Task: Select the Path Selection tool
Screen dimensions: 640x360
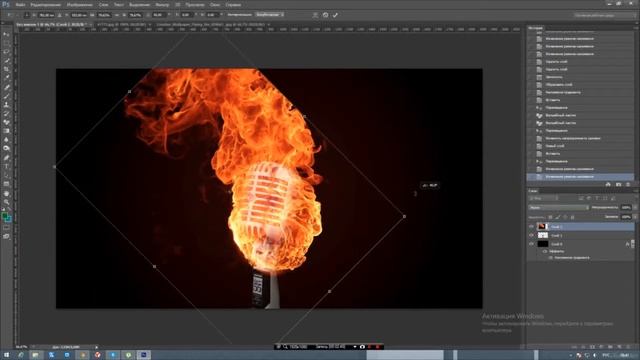Action: [x=6, y=175]
